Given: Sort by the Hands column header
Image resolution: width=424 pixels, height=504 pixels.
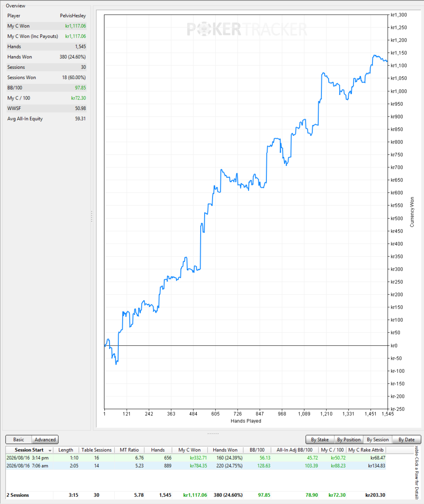Looking at the screenshot, I should (158, 450).
